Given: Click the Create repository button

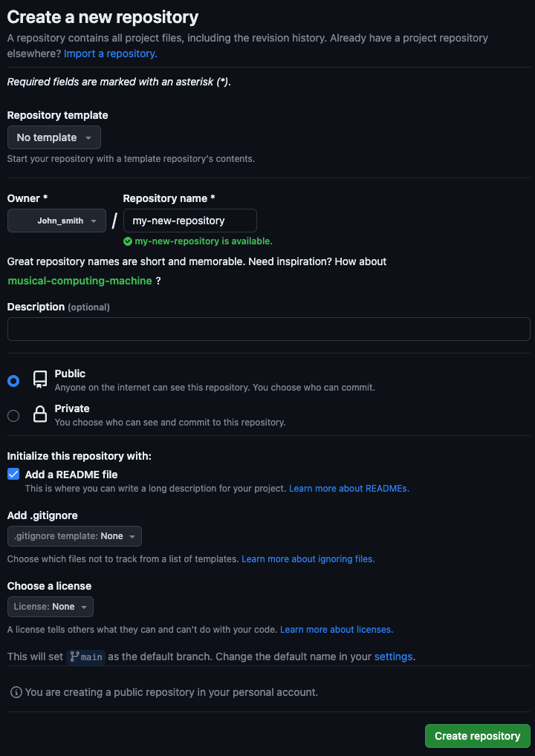Looking at the screenshot, I should tap(478, 736).
